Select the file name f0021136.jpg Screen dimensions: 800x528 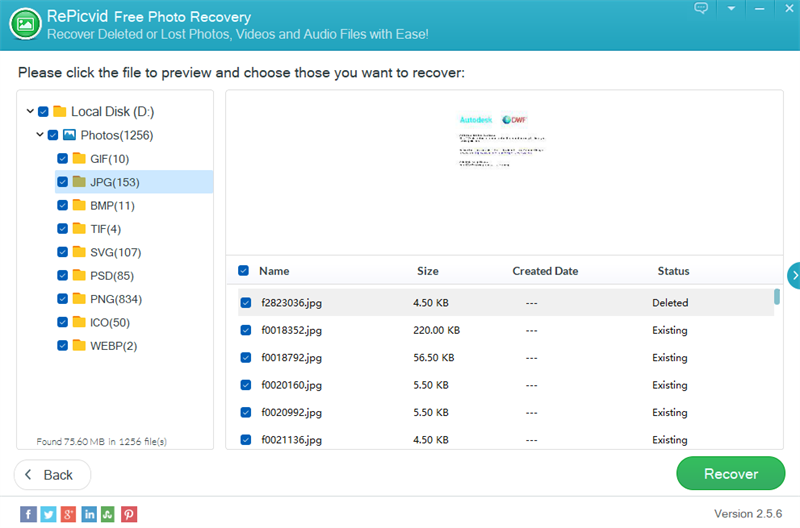tap(291, 440)
